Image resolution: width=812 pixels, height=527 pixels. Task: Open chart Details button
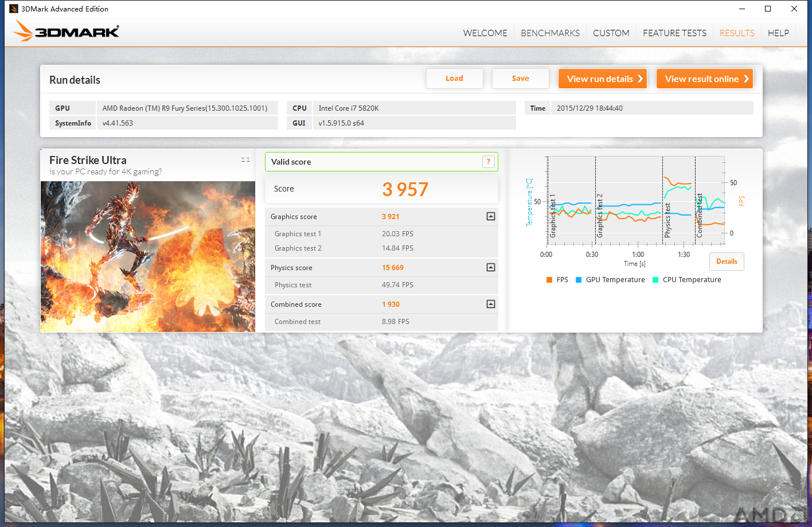click(x=727, y=261)
